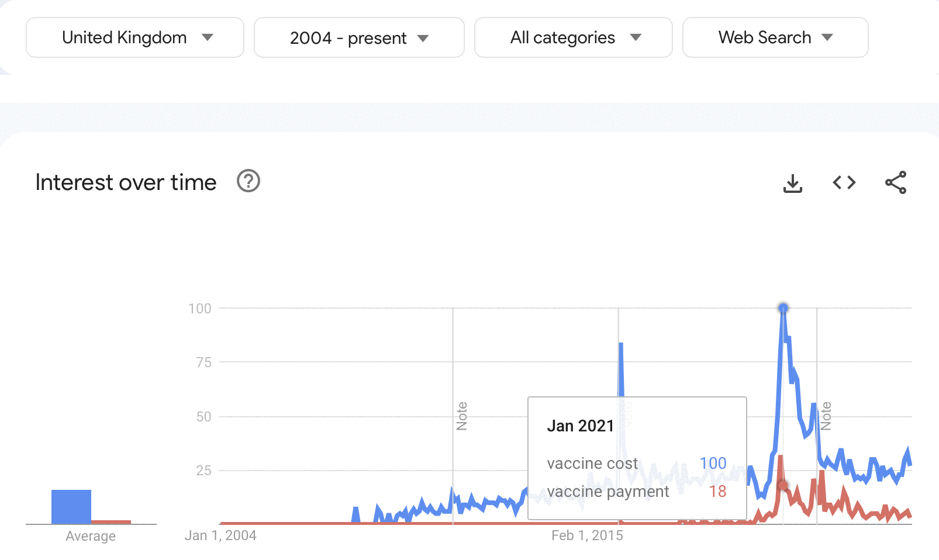This screenshot has height=560, width=939.
Task: Click the Feb 1, 2015 axis label
Action: pyautogui.click(x=587, y=535)
